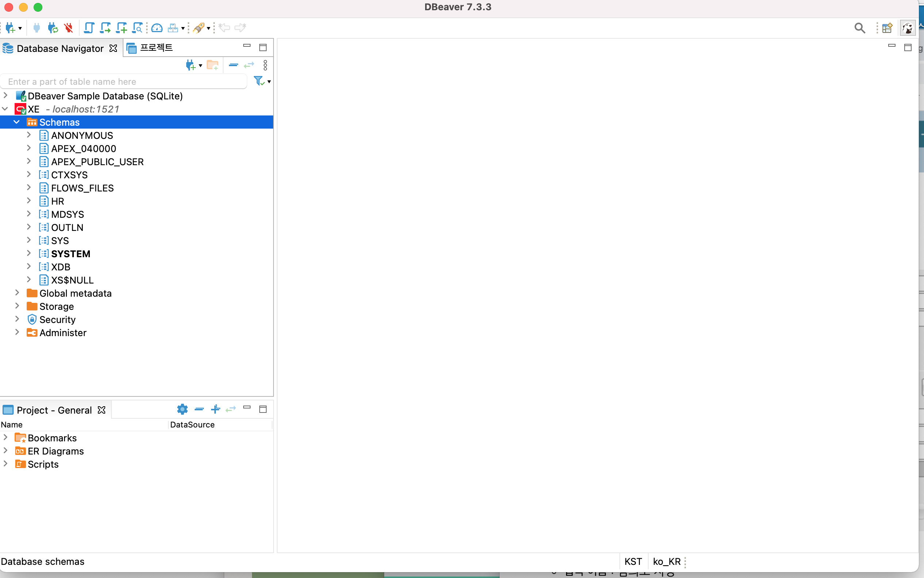The width and height of the screenshot is (924, 578).
Task: Open the three-dot view menu in Database Navigator
Action: click(x=265, y=65)
